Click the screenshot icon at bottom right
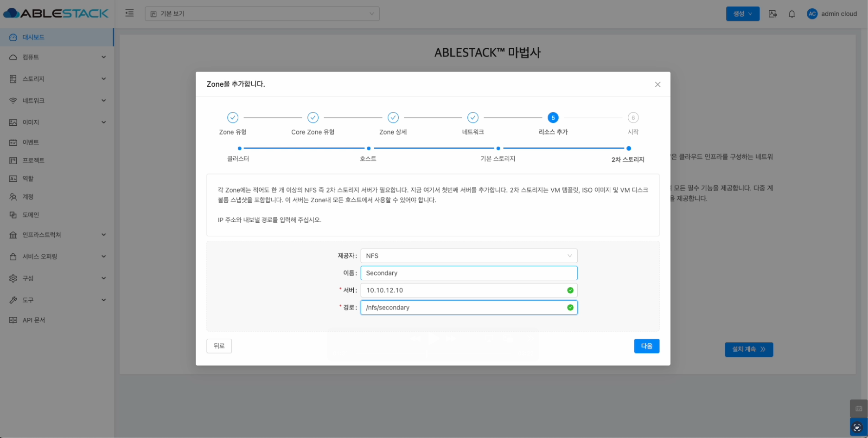The height and width of the screenshot is (438, 868). [x=857, y=427]
